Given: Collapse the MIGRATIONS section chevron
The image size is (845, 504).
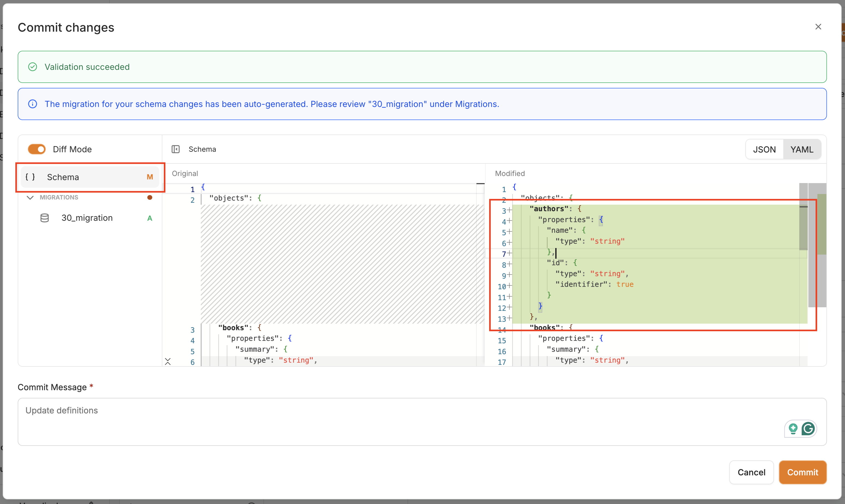Looking at the screenshot, I should [x=30, y=197].
